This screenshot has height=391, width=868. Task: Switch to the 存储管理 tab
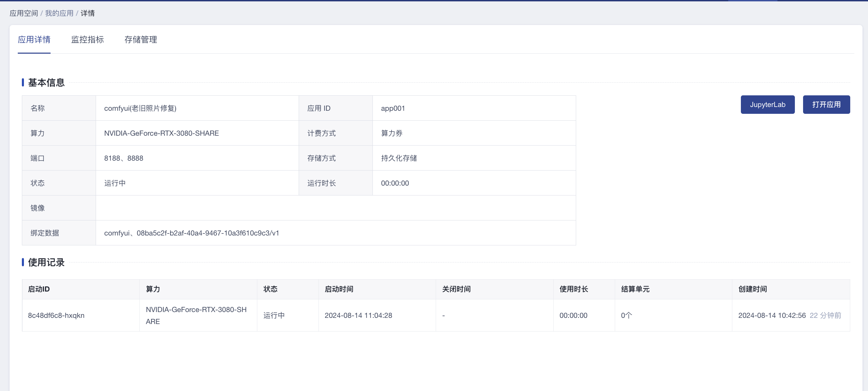[x=140, y=40]
